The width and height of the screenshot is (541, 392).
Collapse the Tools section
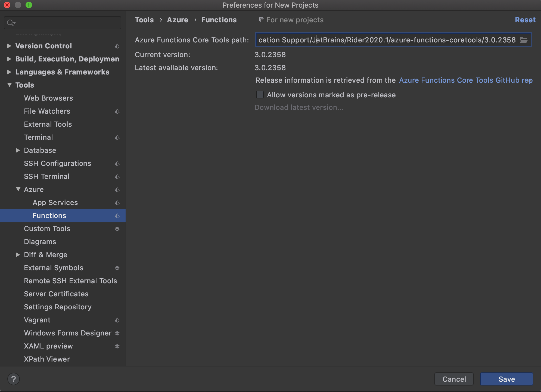coord(9,85)
